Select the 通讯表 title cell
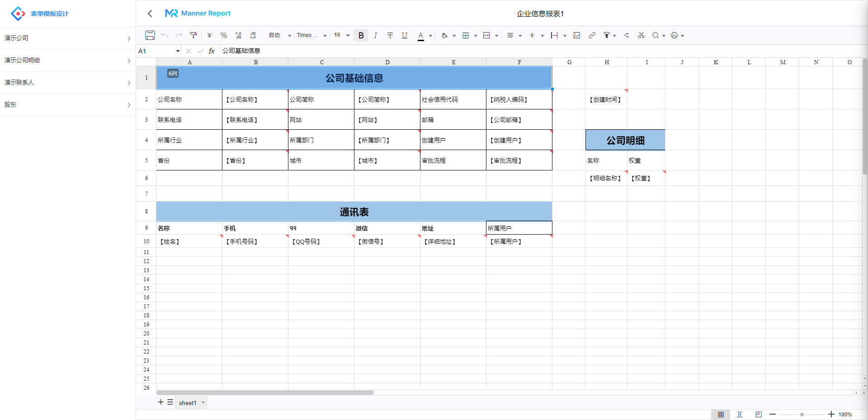Viewport: 868px width, 420px height. (354, 212)
